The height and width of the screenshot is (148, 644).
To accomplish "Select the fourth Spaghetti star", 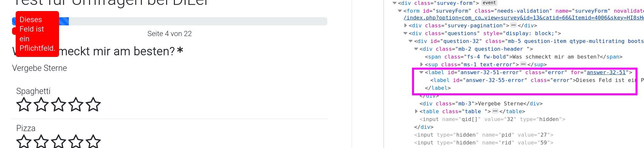I will click(x=76, y=105).
